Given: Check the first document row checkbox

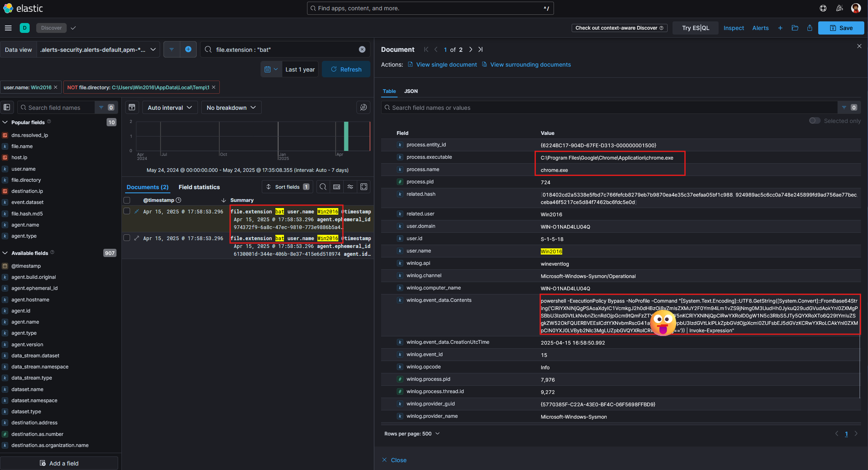Looking at the screenshot, I should pos(127,211).
